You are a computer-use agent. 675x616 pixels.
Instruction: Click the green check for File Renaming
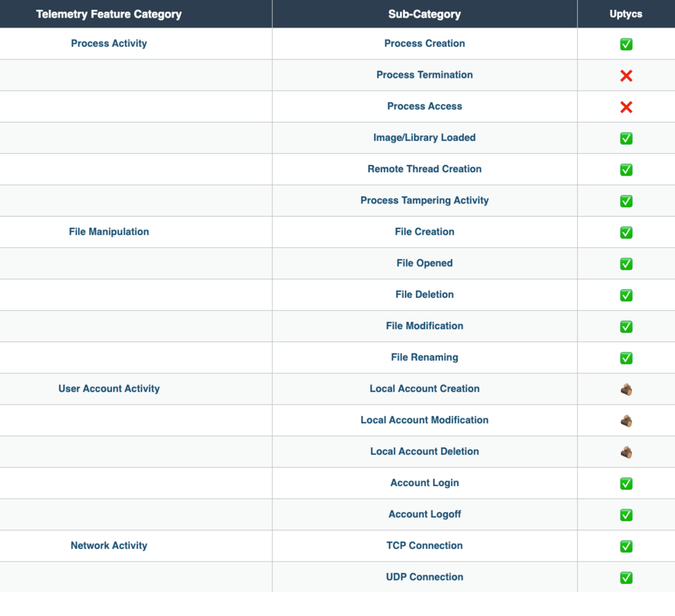pos(626,358)
